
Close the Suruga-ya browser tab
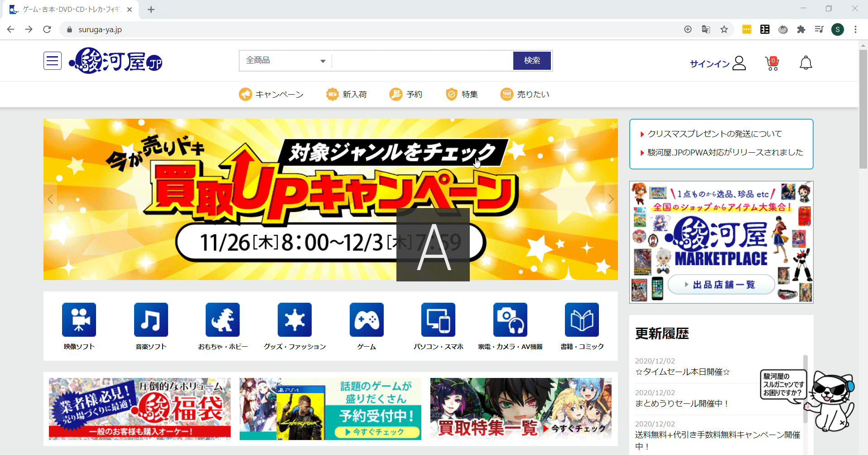click(x=130, y=10)
